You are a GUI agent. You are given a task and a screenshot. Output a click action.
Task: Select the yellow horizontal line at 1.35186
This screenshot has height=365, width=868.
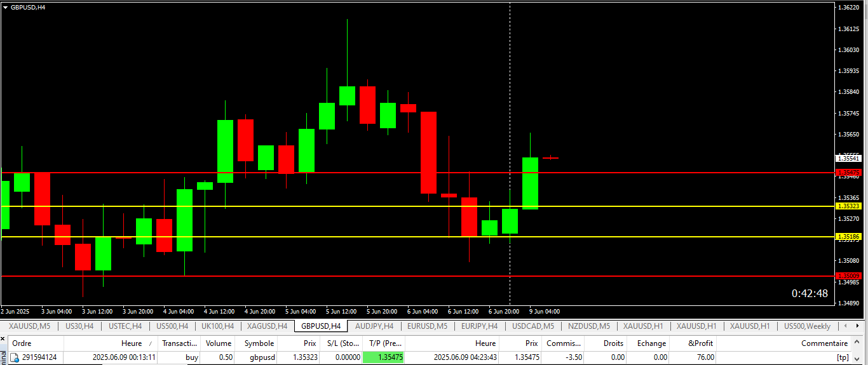tap(381, 237)
